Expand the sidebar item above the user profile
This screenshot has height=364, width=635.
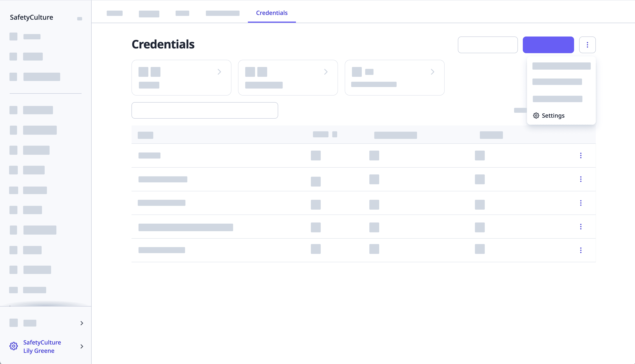pos(82,323)
